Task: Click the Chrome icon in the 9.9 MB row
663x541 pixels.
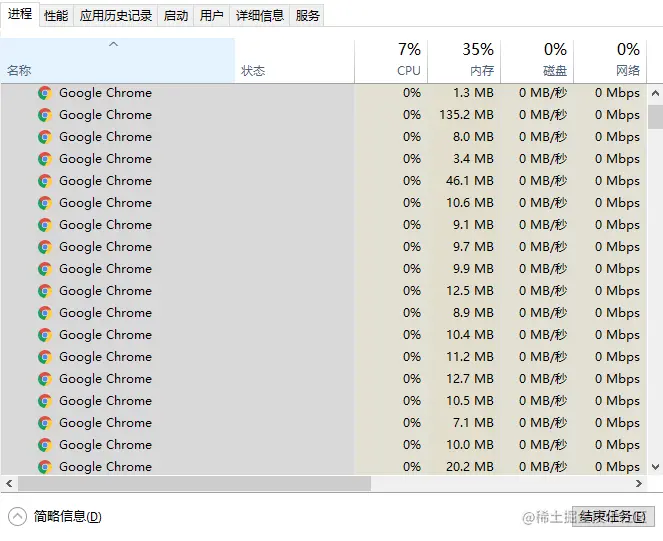Action: click(45, 269)
